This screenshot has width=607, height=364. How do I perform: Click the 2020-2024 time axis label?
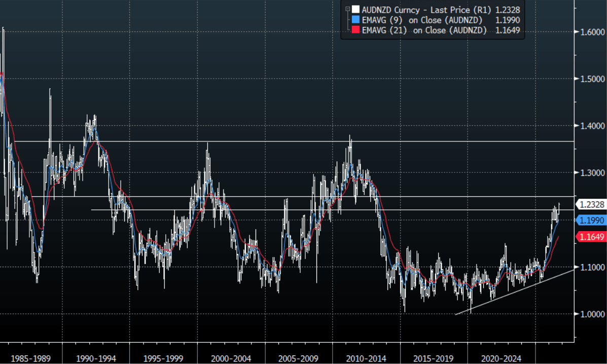tap(502, 358)
